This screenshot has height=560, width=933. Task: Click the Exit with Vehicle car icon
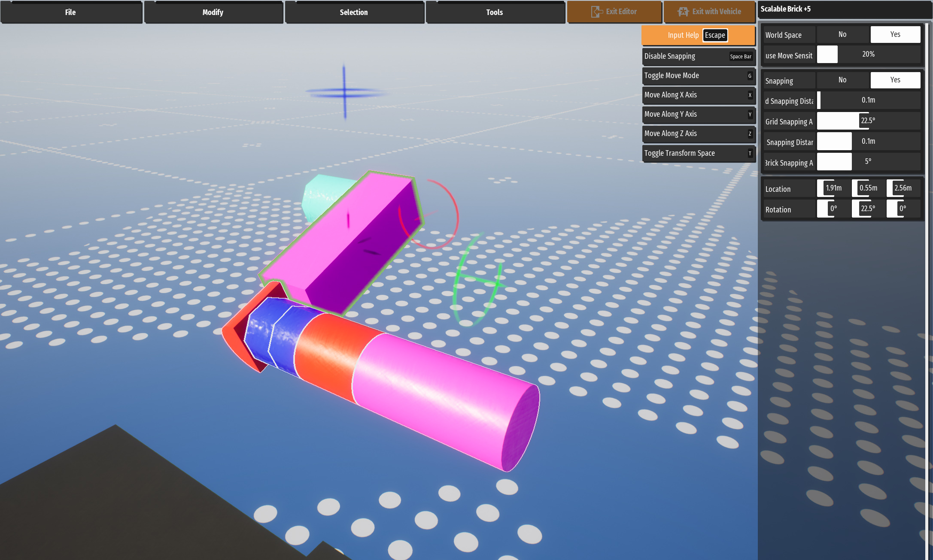pyautogui.click(x=683, y=12)
